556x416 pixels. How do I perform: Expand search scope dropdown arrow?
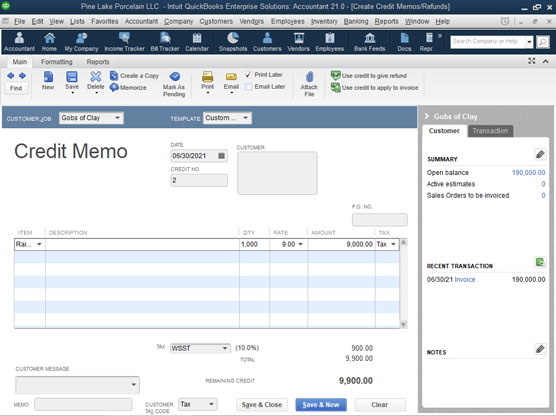pyautogui.click(x=529, y=42)
